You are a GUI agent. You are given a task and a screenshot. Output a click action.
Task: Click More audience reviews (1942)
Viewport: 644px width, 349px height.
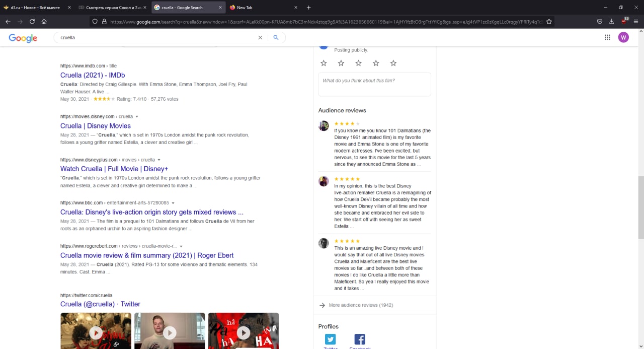tap(361, 305)
